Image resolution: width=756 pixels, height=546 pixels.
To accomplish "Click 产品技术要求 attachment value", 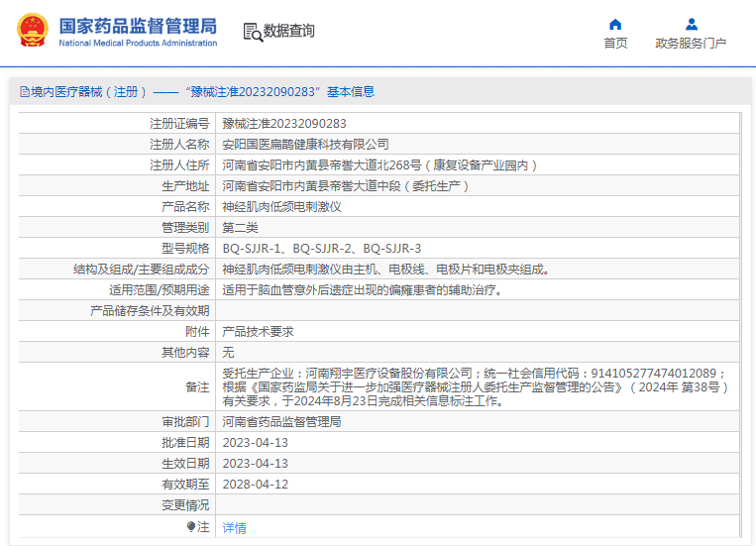I will point(258,332).
